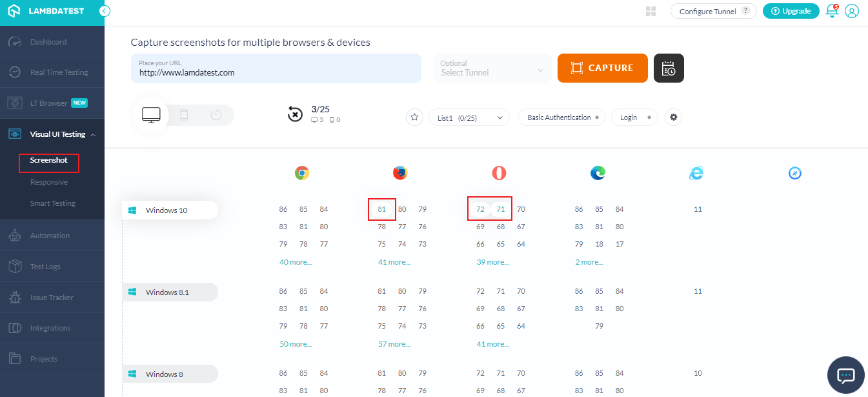Click the notification bell icon

coord(831,11)
